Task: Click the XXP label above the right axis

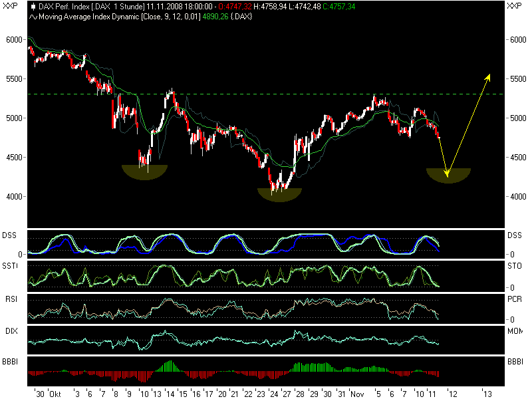Action: click(x=514, y=6)
